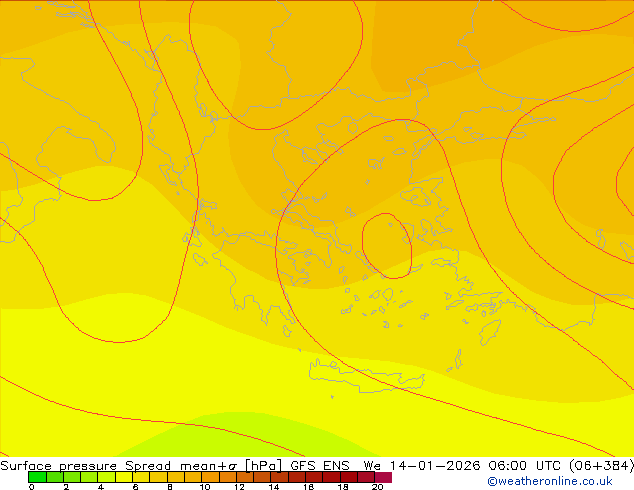
Task: Select the 2–3 hPa green legend swatch
Action: coord(72,477)
